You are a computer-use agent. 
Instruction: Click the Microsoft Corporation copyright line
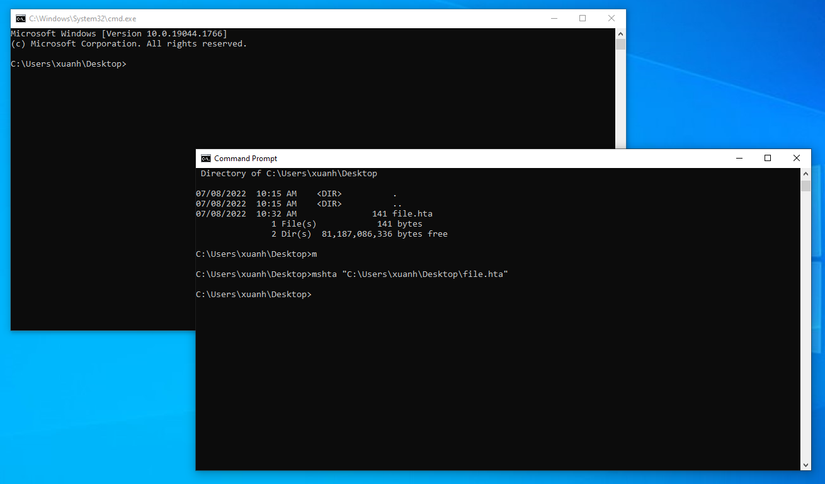129,44
